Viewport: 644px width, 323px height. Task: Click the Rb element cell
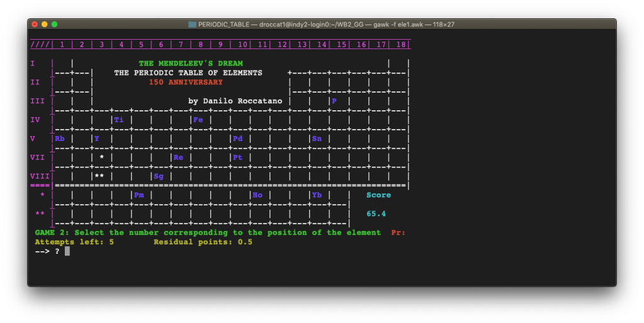tap(60, 139)
